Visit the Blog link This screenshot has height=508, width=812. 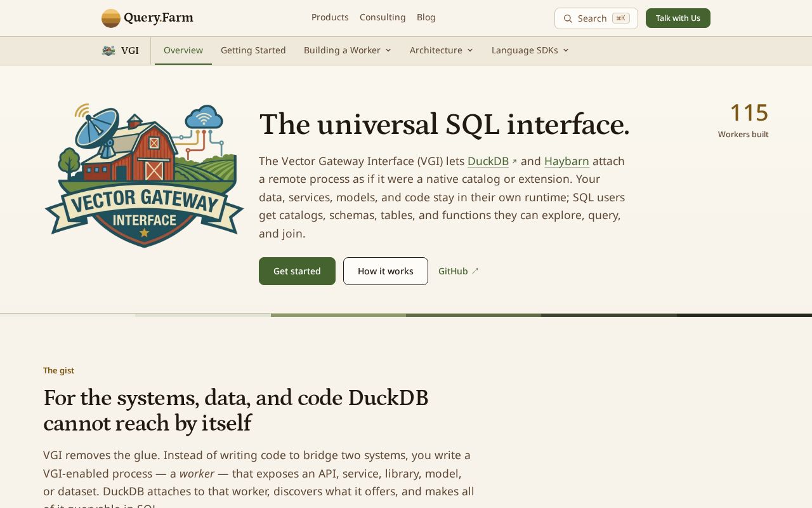426,17
